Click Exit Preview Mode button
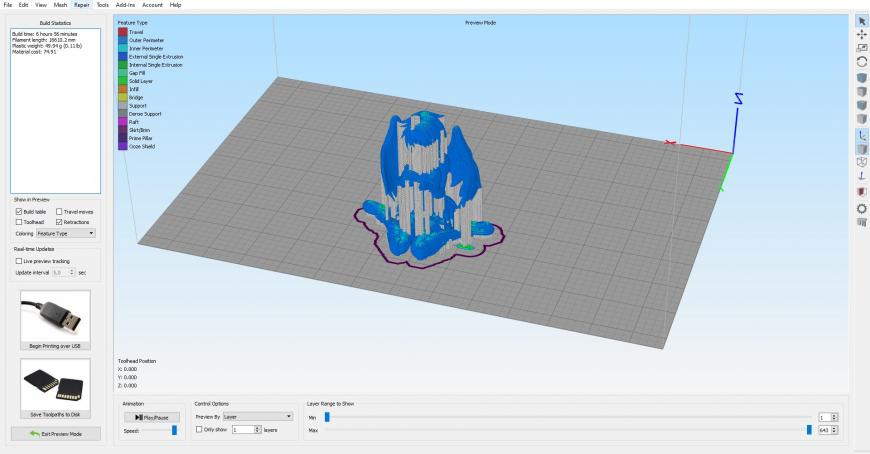870x454 pixels. point(55,433)
